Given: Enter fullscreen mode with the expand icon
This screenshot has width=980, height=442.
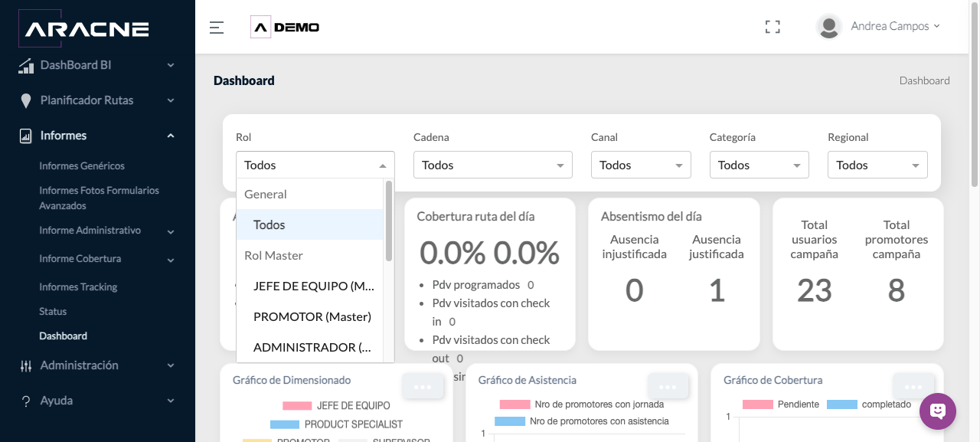Looking at the screenshot, I should 773,27.
